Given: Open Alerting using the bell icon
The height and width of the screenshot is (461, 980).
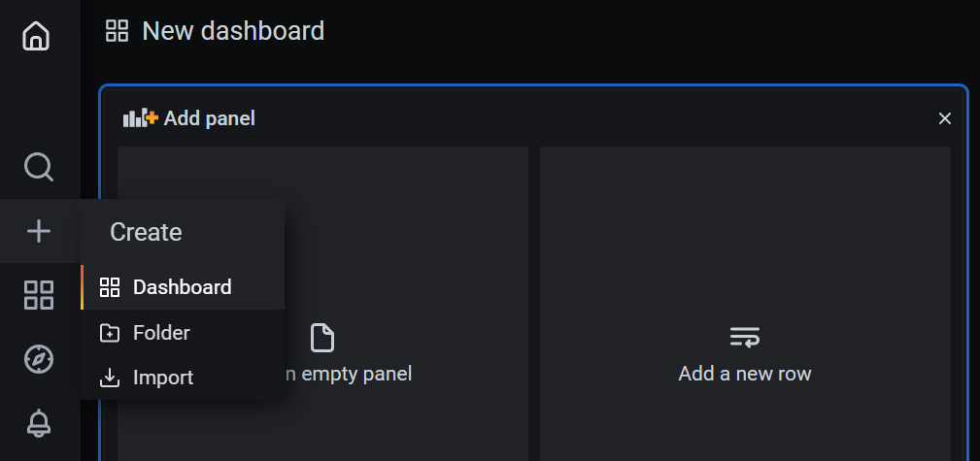Looking at the screenshot, I should (38, 423).
